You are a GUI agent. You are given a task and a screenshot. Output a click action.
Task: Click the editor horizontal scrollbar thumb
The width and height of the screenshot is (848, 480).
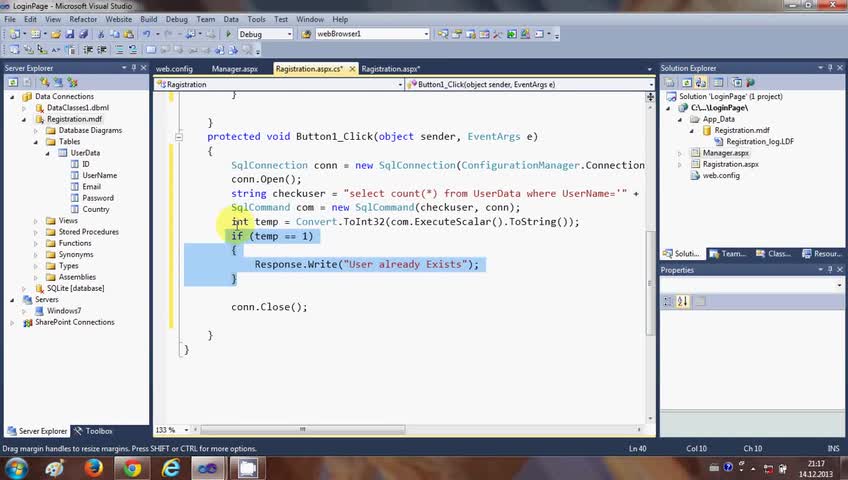click(x=302, y=429)
